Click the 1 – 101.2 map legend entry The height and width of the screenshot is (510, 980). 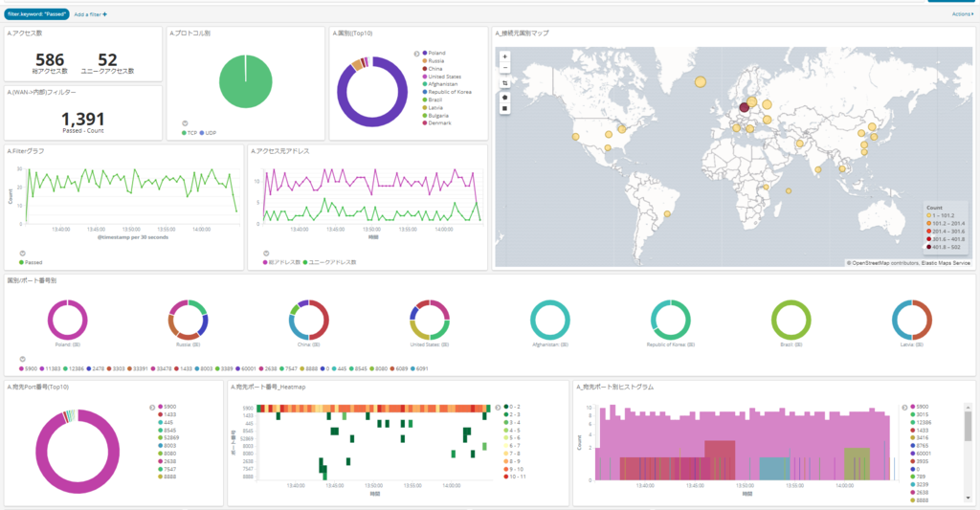coord(941,215)
